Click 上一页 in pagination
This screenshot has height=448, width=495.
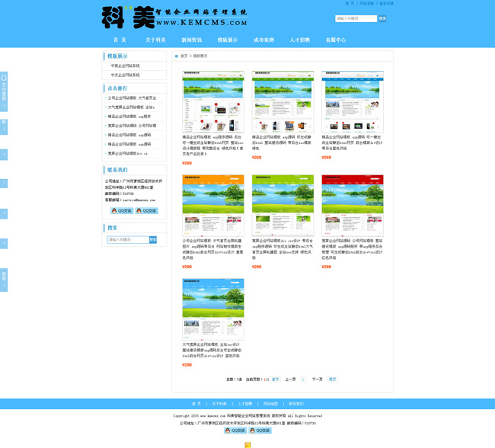coord(290,379)
